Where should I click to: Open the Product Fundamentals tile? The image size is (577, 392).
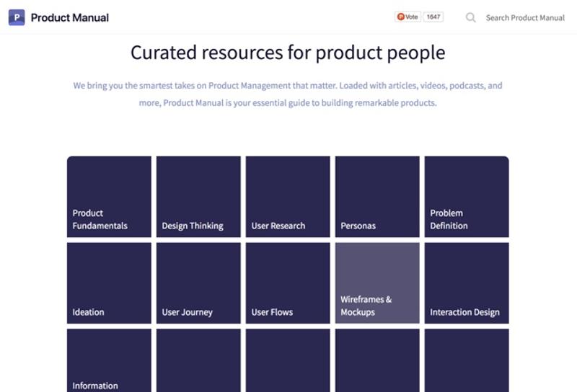tap(109, 197)
